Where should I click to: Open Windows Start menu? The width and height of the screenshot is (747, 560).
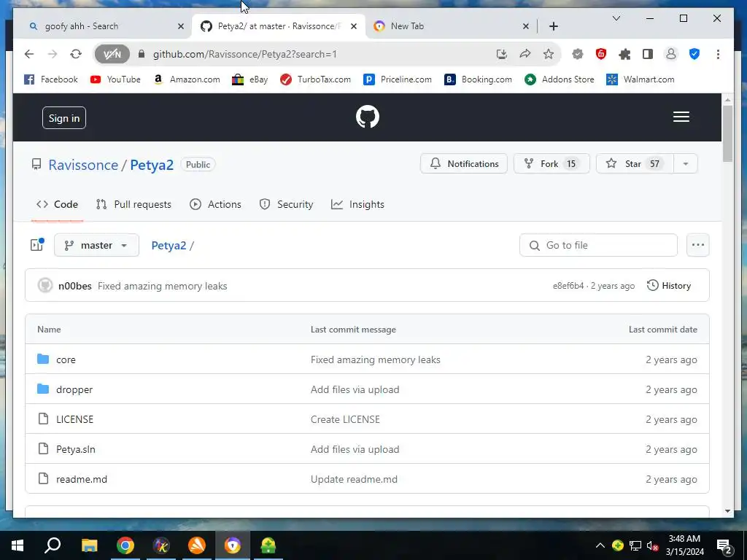(18, 545)
